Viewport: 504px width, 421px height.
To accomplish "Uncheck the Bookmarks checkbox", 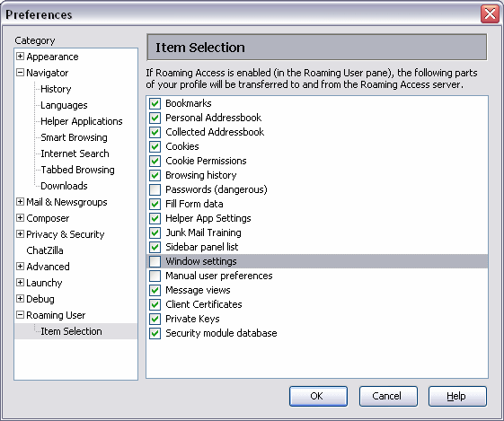I will coord(155,103).
